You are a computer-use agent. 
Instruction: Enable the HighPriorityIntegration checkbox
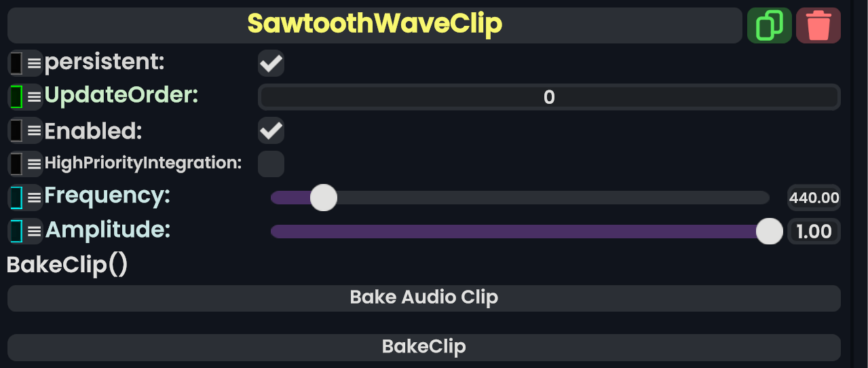(x=271, y=164)
